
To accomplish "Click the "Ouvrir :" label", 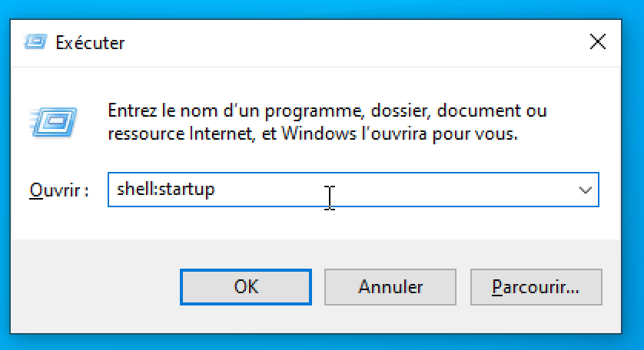I will point(59,190).
